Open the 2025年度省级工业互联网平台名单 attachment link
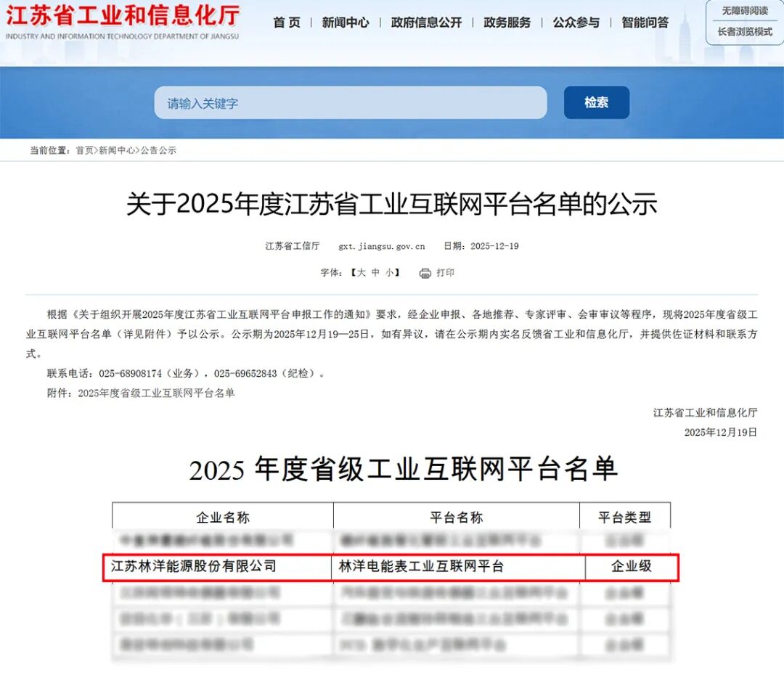The width and height of the screenshot is (784, 683). tap(156, 393)
